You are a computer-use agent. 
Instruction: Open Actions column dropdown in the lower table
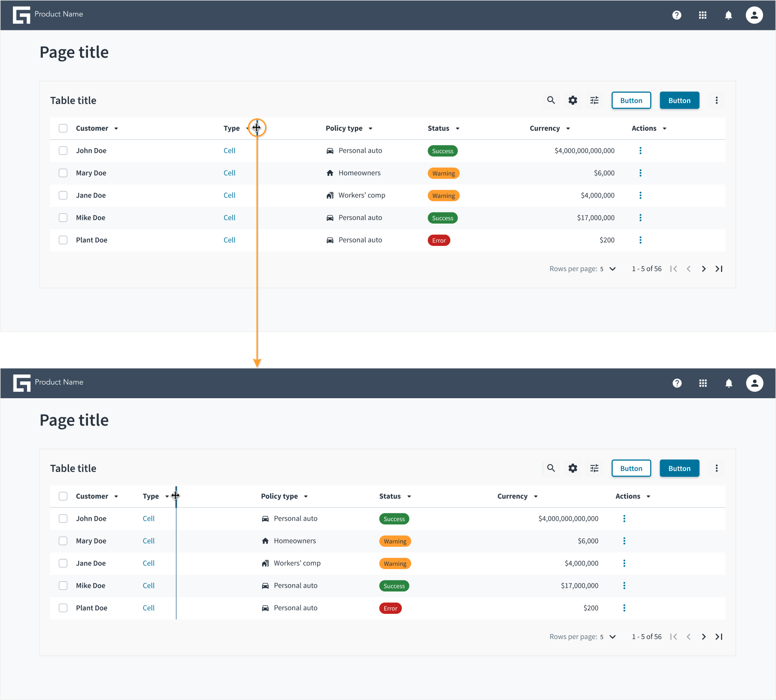pyautogui.click(x=648, y=496)
